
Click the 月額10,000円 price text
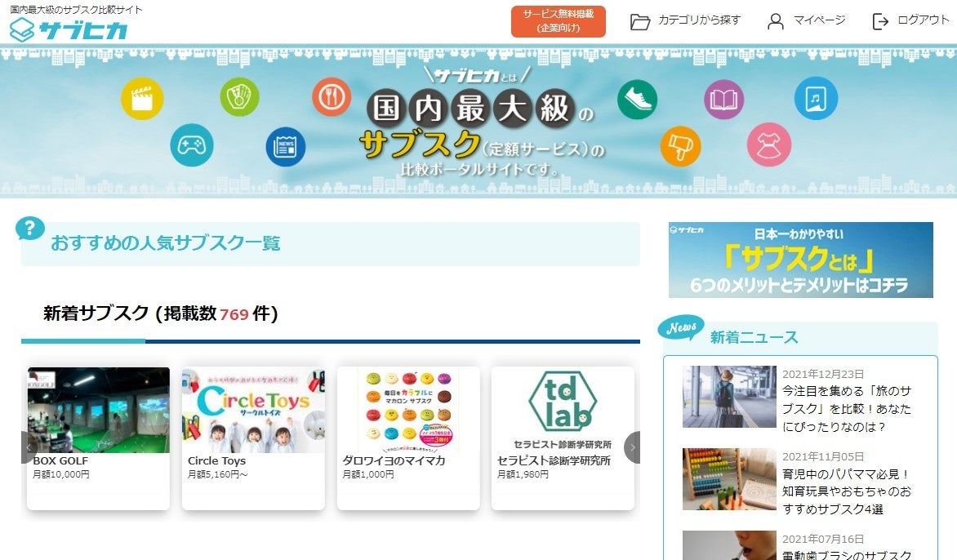(61, 474)
